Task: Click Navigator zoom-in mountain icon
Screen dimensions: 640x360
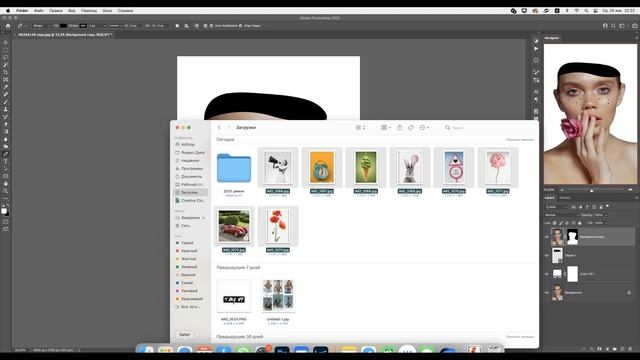Action: click(x=630, y=190)
